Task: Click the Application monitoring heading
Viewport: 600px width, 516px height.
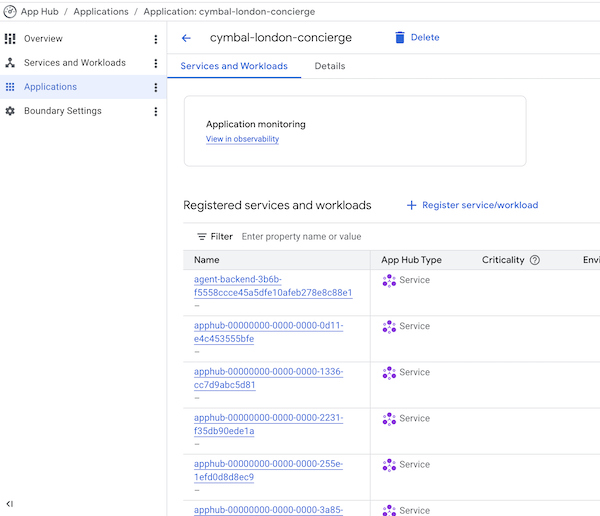Action: 256,124
